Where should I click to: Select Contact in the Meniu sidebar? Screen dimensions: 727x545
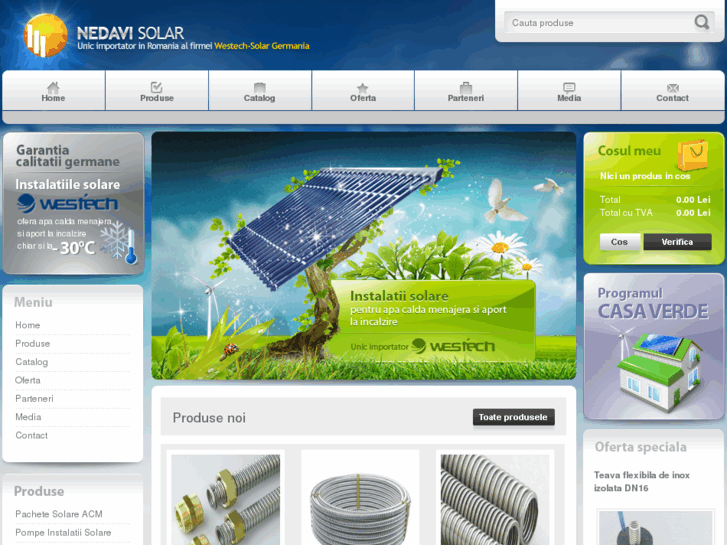[x=32, y=435]
